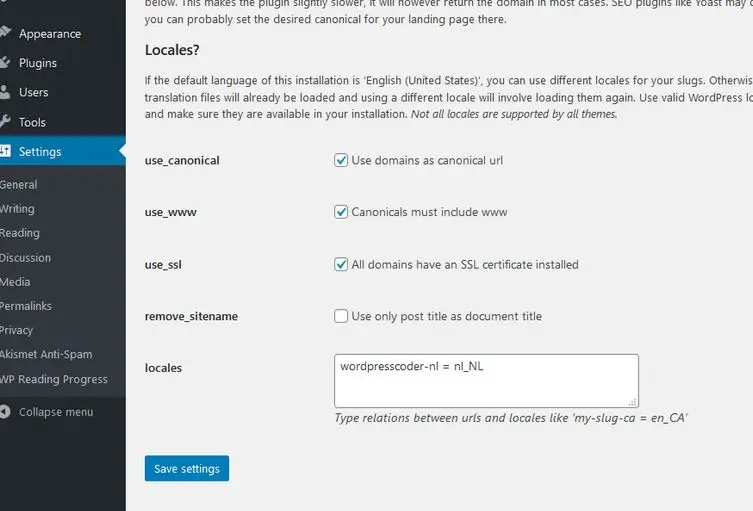Go to Akismet Anti-Spam settings

46,354
